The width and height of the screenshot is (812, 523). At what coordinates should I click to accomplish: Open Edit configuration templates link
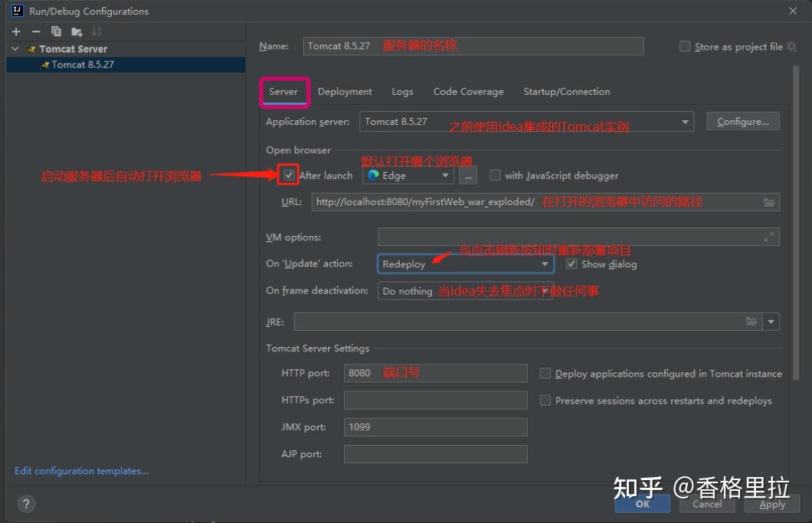coord(81,470)
